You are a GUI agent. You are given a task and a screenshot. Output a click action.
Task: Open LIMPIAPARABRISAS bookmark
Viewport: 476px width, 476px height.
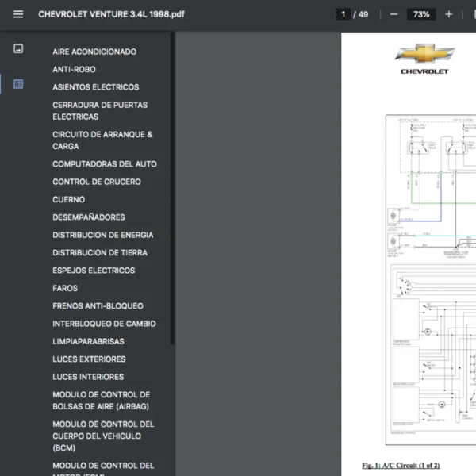[x=88, y=341]
